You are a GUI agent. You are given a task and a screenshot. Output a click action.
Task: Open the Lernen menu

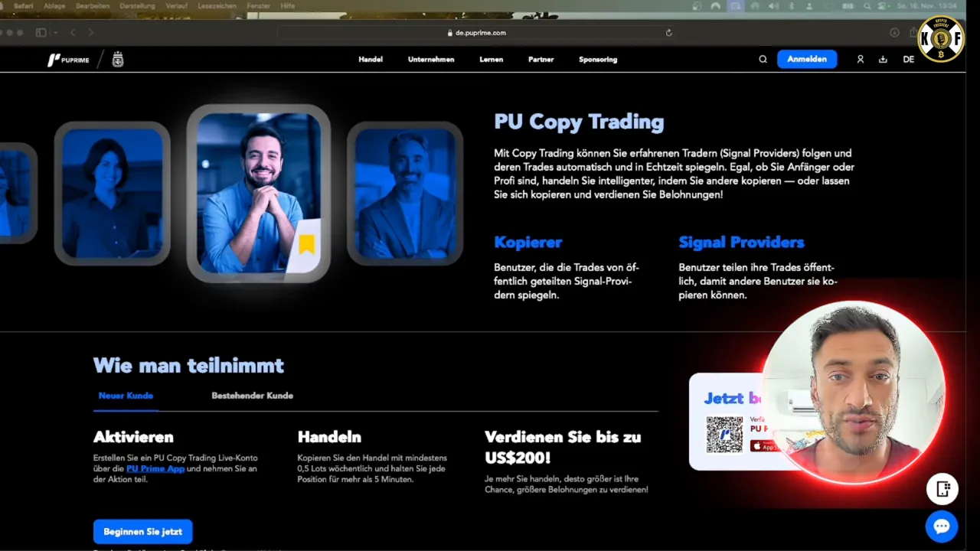pyautogui.click(x=492, y=59)
